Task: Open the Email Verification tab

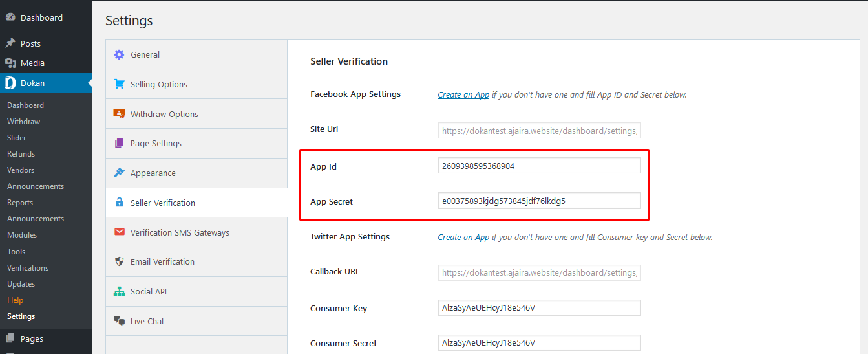Action: (196, 261)
